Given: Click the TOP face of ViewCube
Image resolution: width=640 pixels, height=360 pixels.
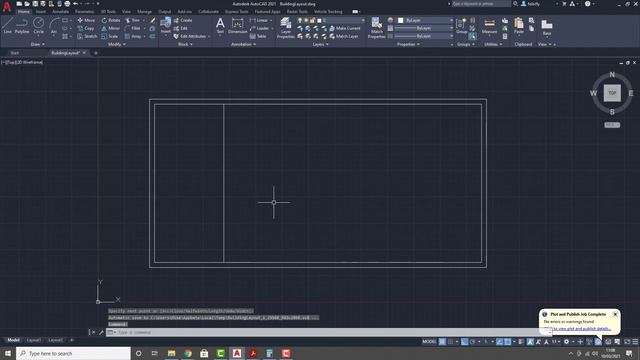Looking at the screenshot, I should click(612, 93).
